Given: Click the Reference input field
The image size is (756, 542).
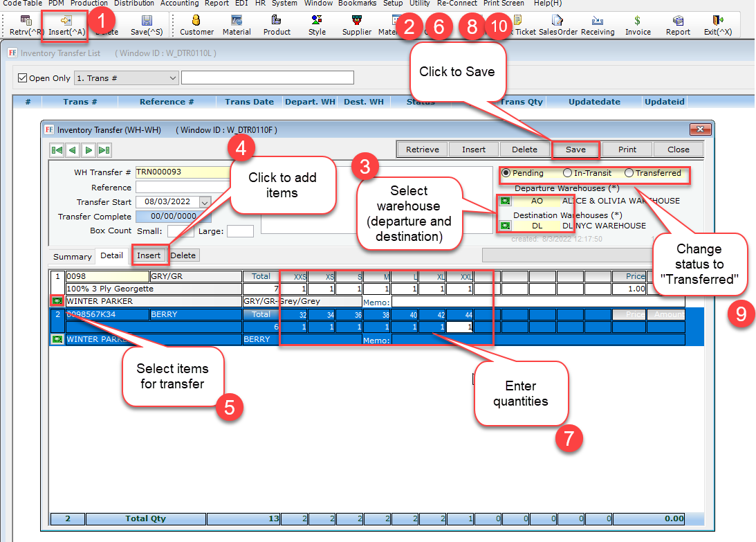Looking at the screenshot, I should point(183,188).
